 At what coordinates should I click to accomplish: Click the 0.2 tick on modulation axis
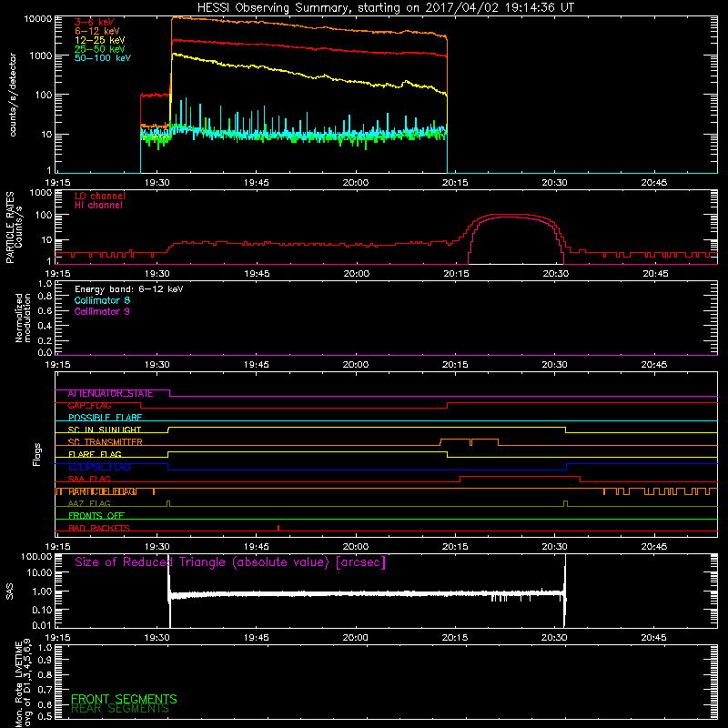click(x=45, y=340)
